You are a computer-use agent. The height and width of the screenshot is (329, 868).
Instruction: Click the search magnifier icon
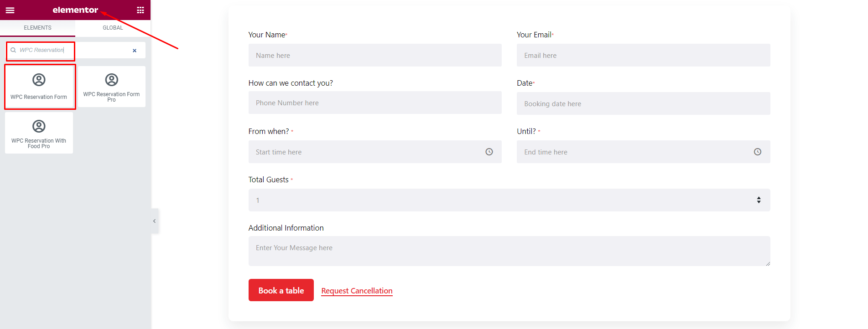click(x=13, y=50)
